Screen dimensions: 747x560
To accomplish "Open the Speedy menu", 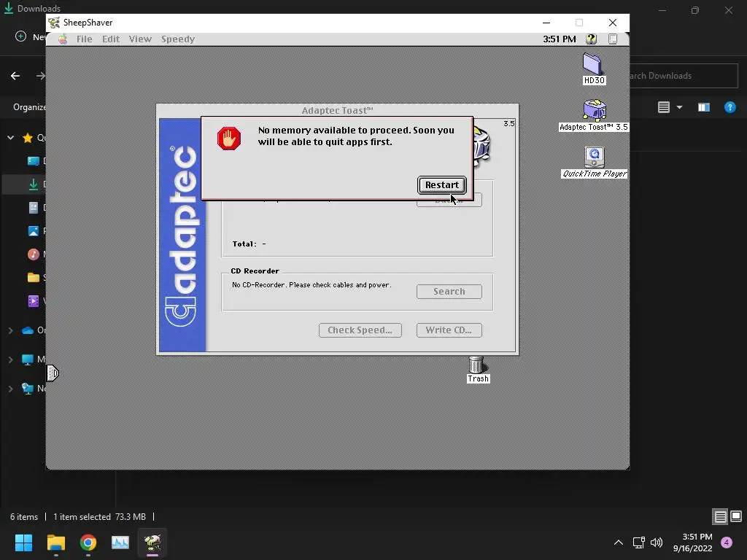I will (x=178, y=39).
